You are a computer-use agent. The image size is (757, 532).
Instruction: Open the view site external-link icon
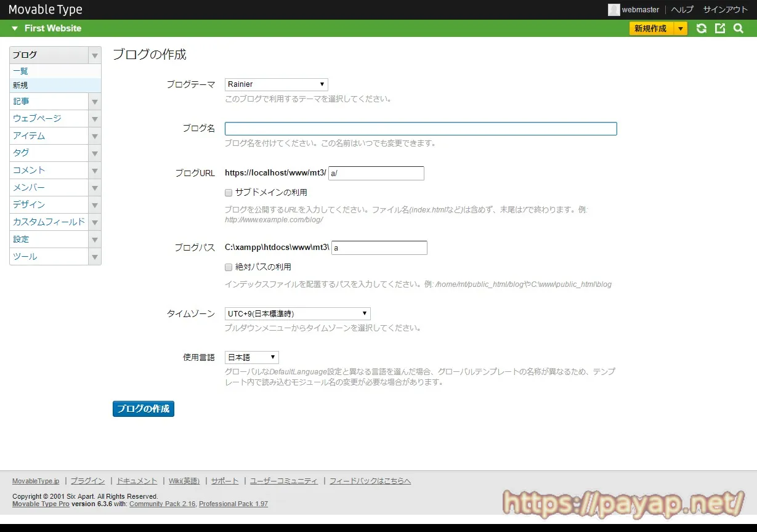(720, 28)
